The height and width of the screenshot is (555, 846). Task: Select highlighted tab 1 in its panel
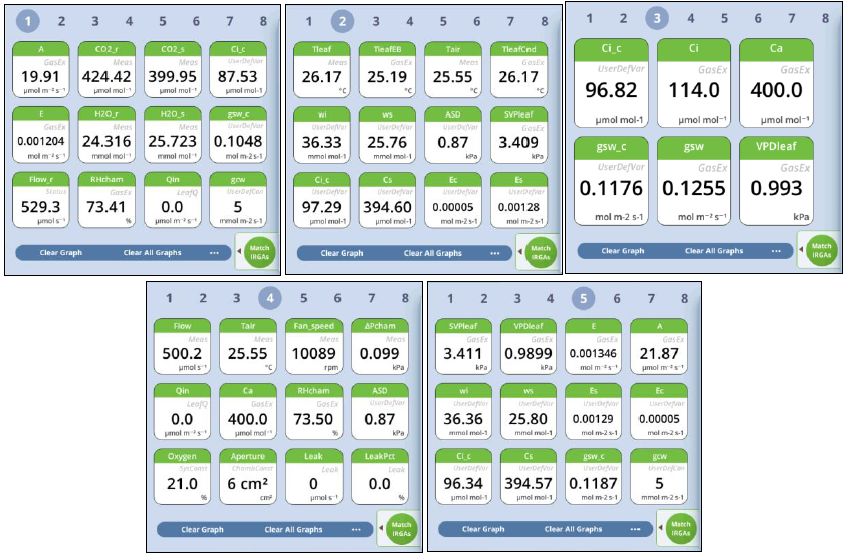click(28, 21)
